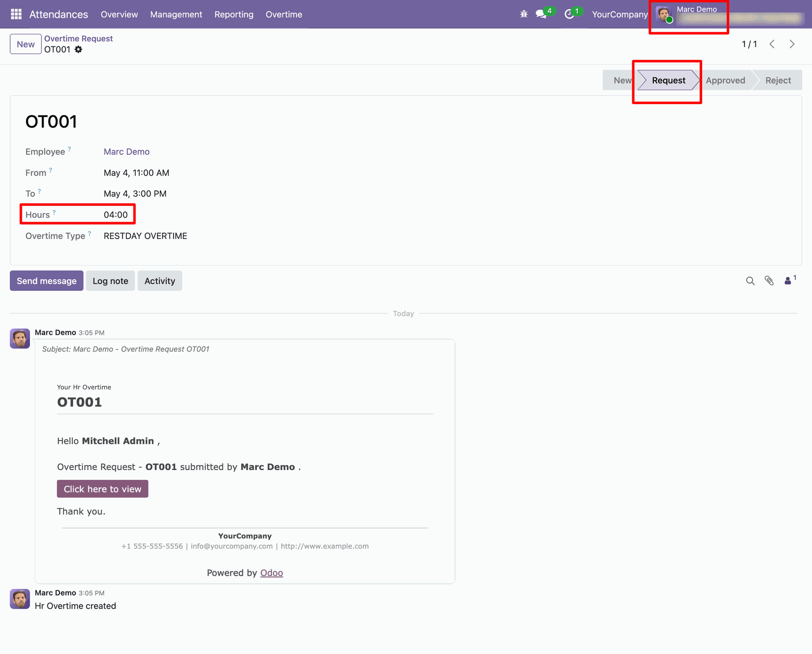Click Marc Demo avatar on email message
Image resolution: width=812 pixels, height=654 pixels.
(x=20, y=338)
